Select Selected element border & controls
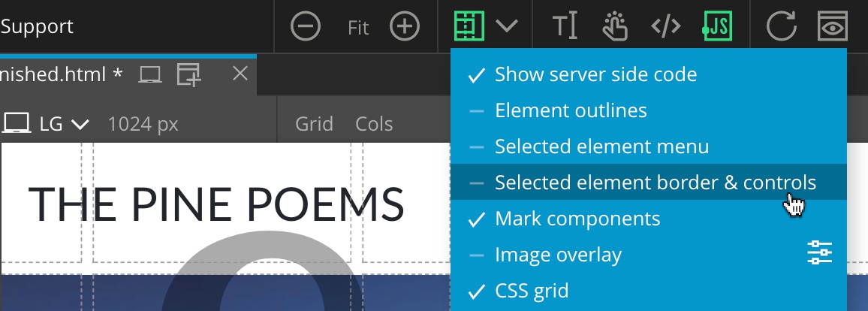Viewport: 868px width, 311px height. click(648, 182)
